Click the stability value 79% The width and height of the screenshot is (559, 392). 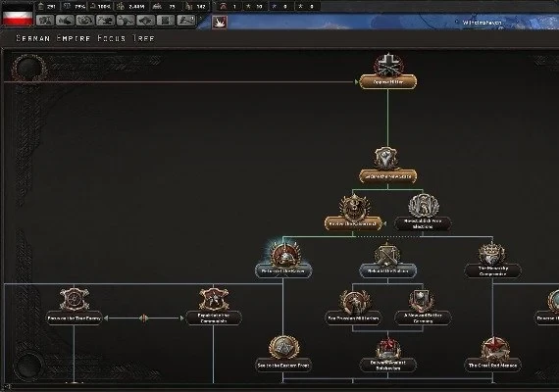(x=79, y=7)
